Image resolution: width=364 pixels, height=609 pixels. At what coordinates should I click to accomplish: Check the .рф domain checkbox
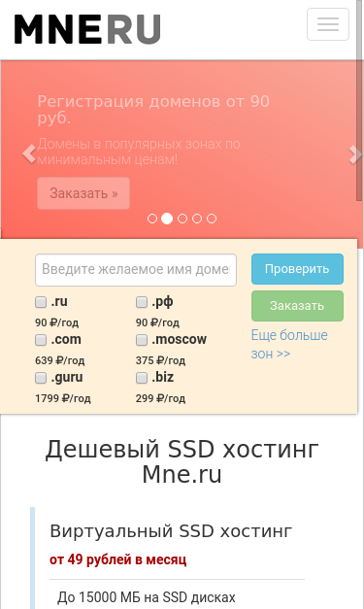coord(142,302)
